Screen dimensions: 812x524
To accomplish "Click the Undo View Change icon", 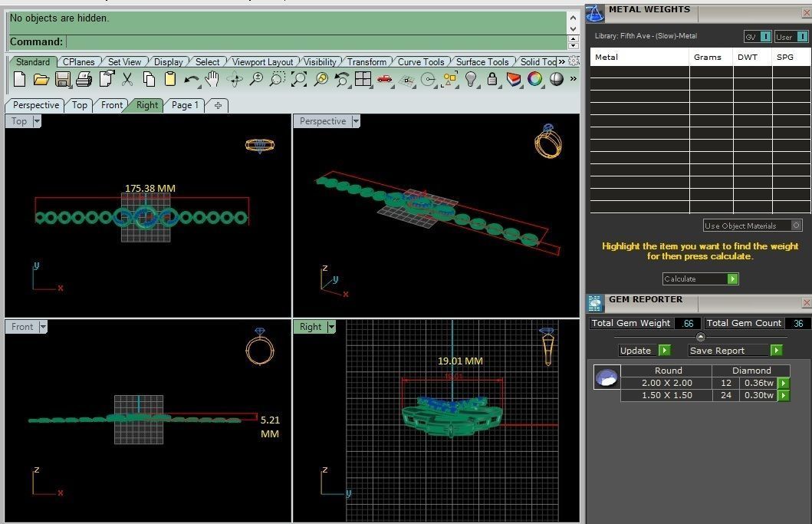I will pos(342,79).
